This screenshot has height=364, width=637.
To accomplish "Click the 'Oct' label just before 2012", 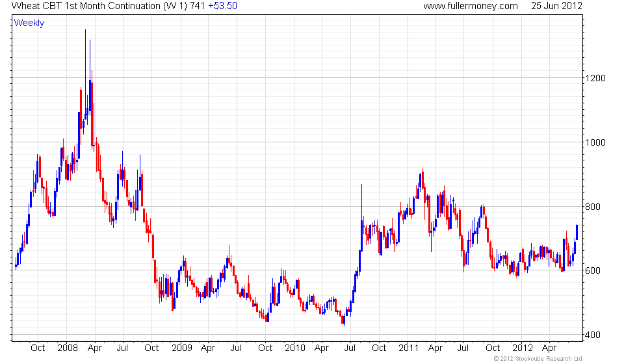I will point(493,348).
